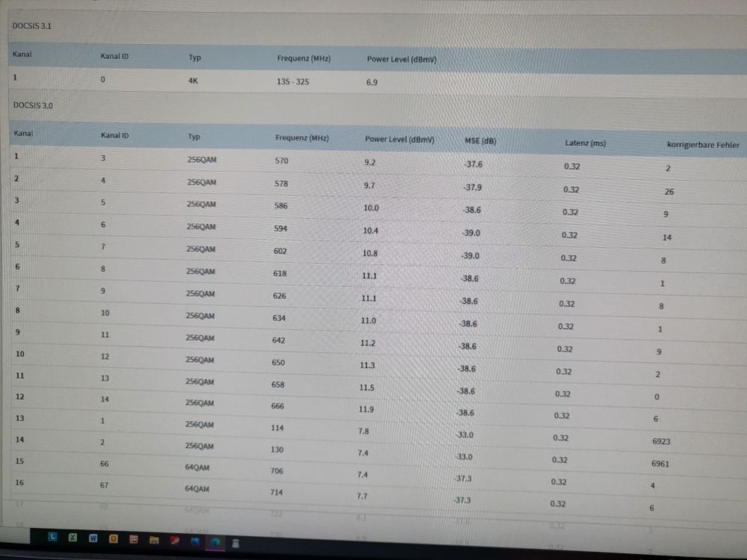The image size is (747, 560).
Task: Click 'Typ' header in DOCSIS 3.1 table
Action: point(194,57)
